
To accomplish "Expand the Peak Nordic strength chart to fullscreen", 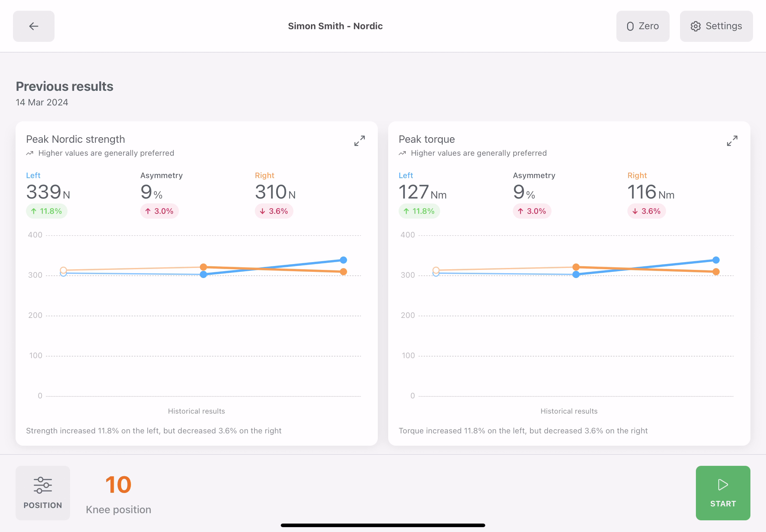I will (x=359, y=141).
